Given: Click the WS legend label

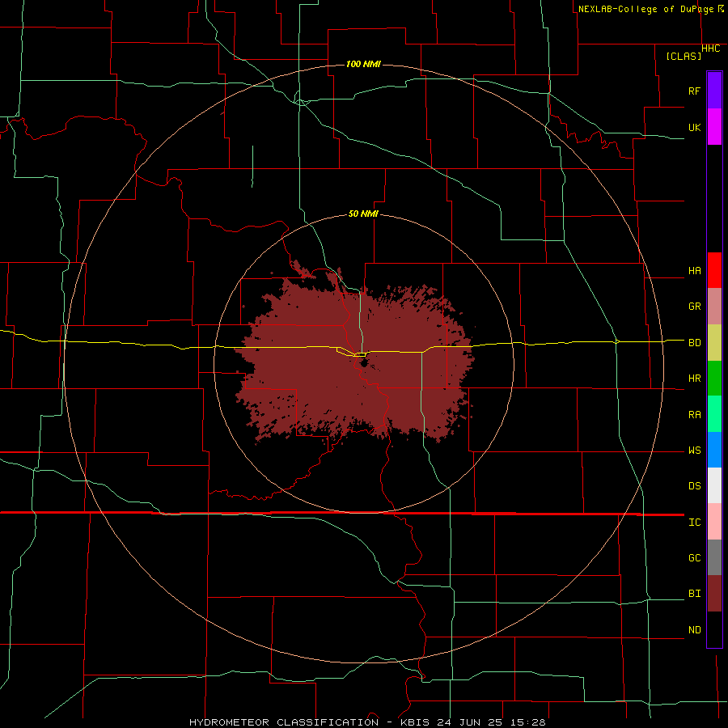Looking at the screenshot, I should [x=694, y=451].
